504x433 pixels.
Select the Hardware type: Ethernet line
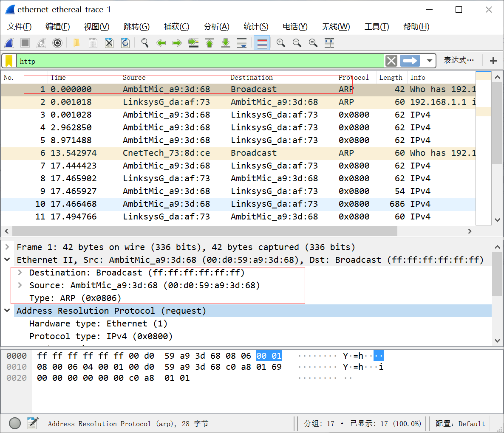[x=98, y=323]
